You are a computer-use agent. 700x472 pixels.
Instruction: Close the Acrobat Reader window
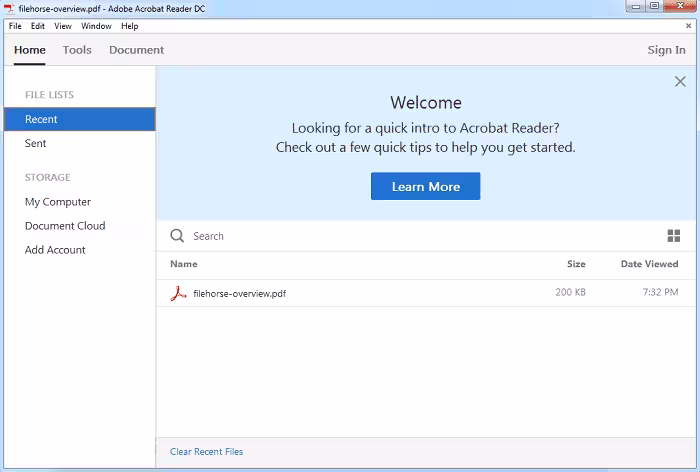click(x=680, y=6)
